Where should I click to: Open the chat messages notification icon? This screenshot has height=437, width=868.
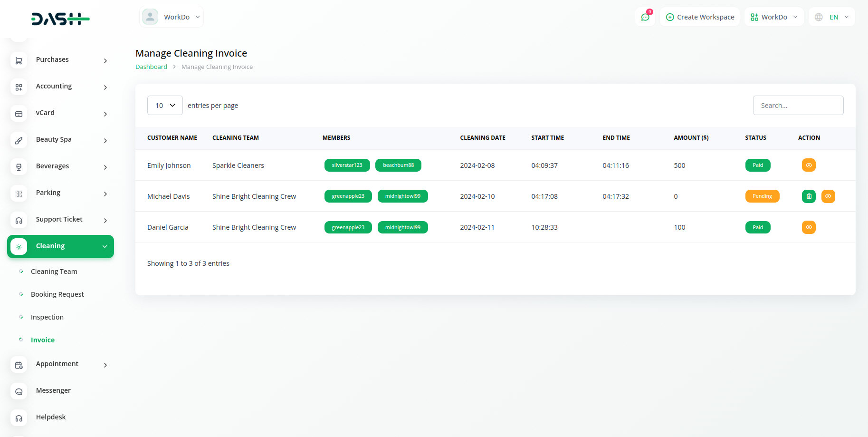coord(645,17)
